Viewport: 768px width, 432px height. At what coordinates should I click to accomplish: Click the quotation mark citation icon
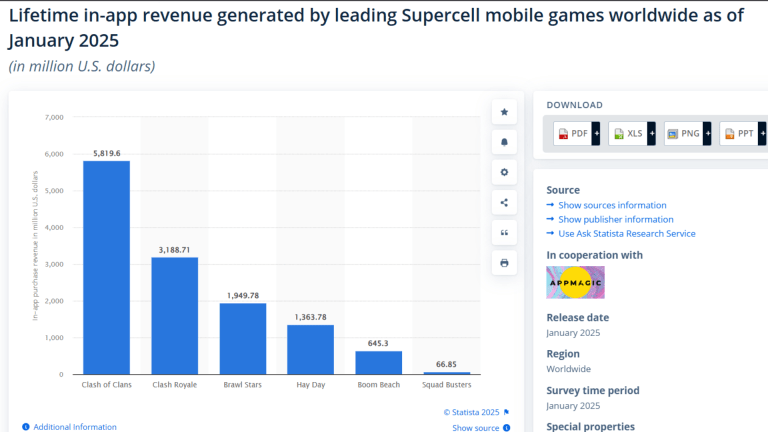tap(504, 232)
